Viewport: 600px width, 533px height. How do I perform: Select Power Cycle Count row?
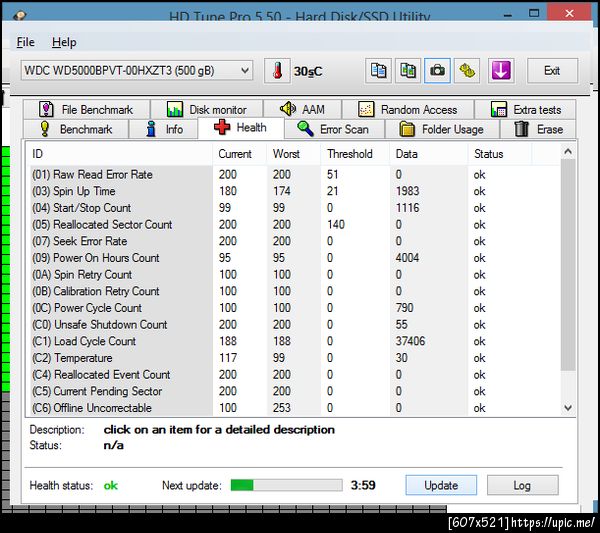(295, 308)
